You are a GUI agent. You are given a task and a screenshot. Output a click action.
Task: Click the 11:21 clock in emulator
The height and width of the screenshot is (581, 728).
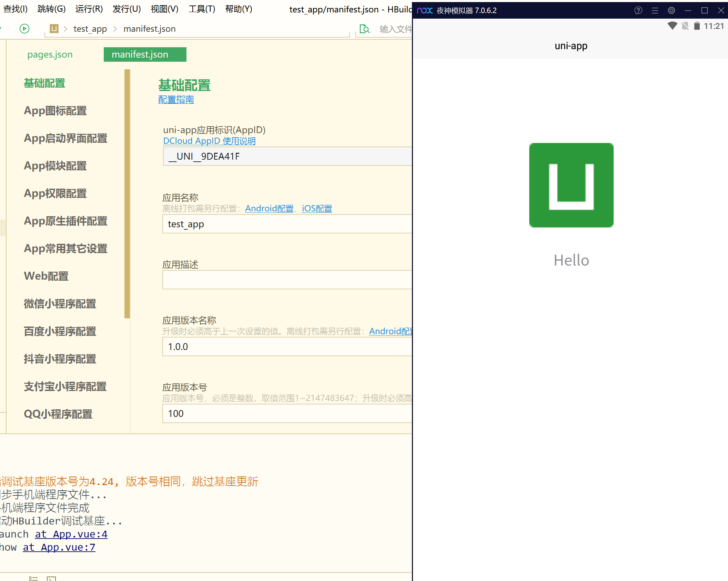coord(714,26)
